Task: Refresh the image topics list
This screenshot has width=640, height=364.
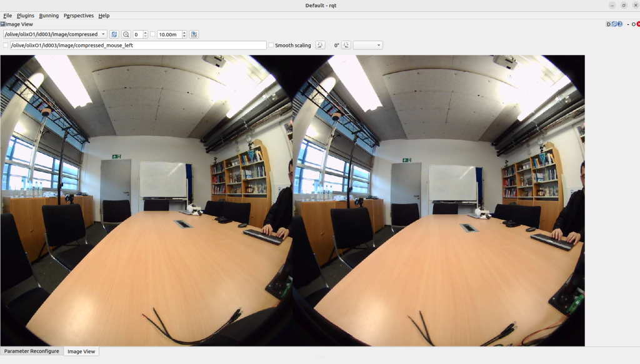Action: [114, 34]
